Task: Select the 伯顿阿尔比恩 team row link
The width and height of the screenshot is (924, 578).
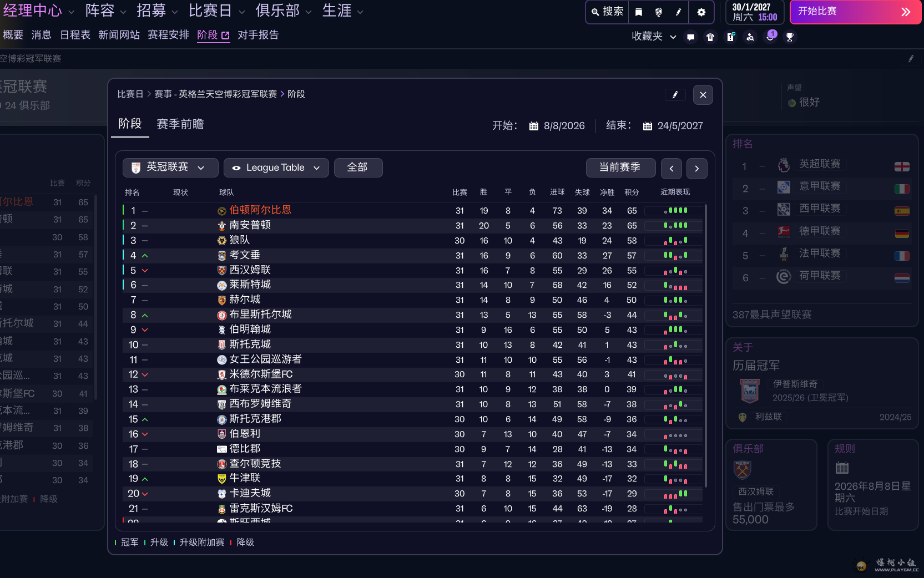Action: point(260,210)
